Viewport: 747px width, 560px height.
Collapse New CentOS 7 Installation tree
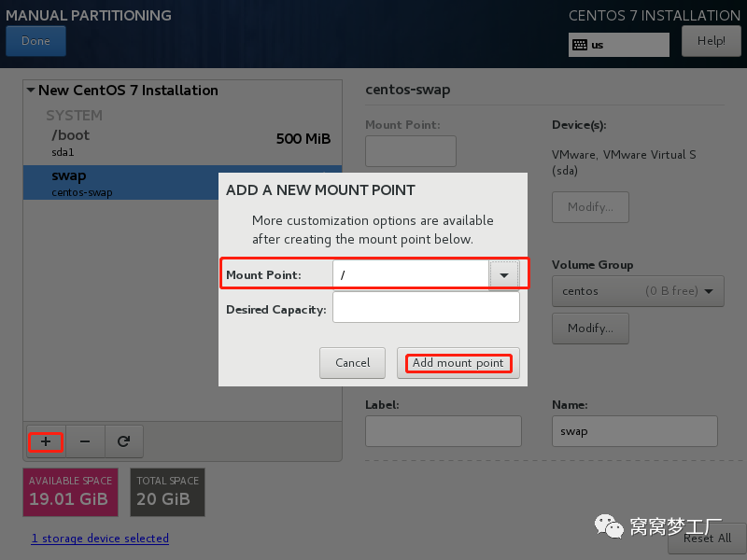pos(31,90)
